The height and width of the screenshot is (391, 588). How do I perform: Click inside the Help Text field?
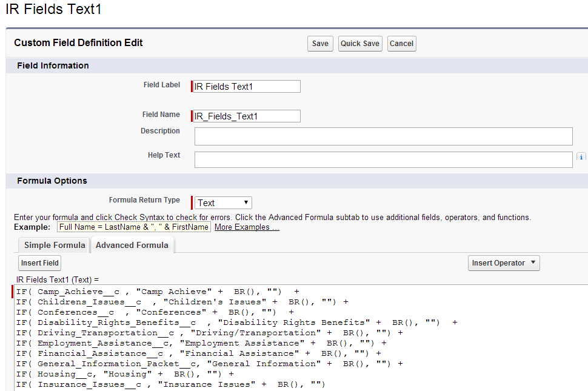[x=382, y=159]
